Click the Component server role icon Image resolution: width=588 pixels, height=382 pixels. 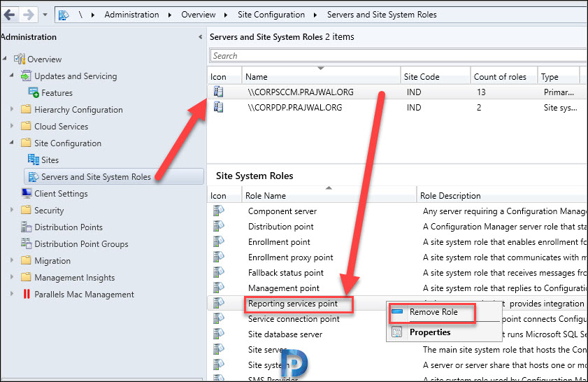219,211
